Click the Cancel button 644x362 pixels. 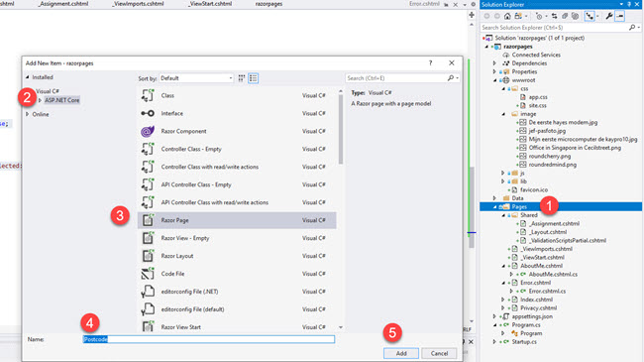[439, 353]
